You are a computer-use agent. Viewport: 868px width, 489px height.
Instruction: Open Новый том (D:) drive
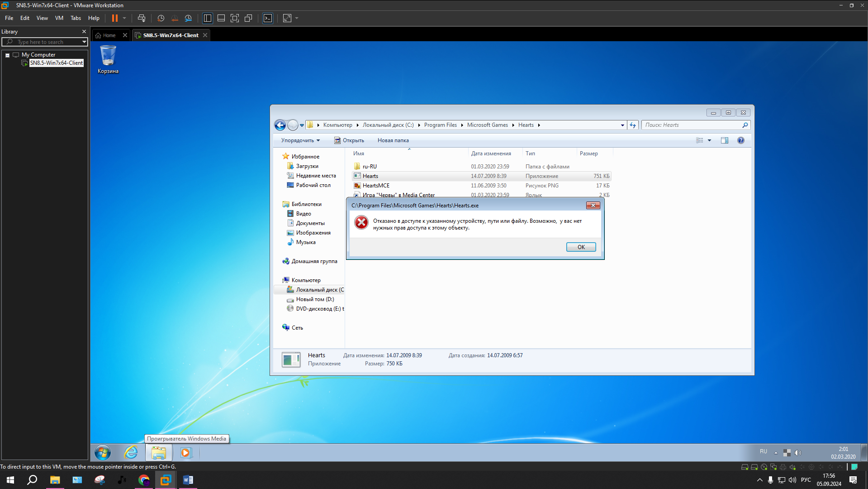pyautogui.click(x=315, y=299)
